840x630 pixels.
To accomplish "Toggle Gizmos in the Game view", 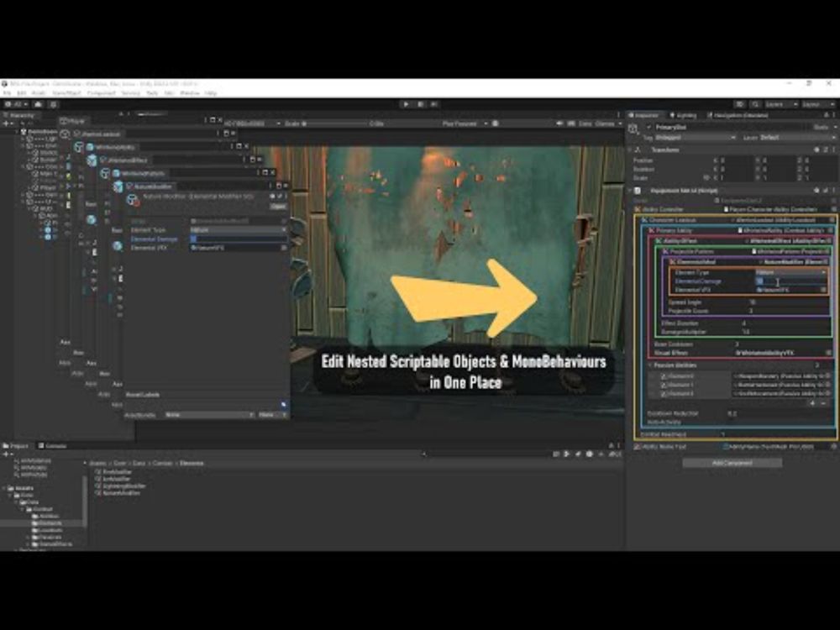I will point(605,123).
